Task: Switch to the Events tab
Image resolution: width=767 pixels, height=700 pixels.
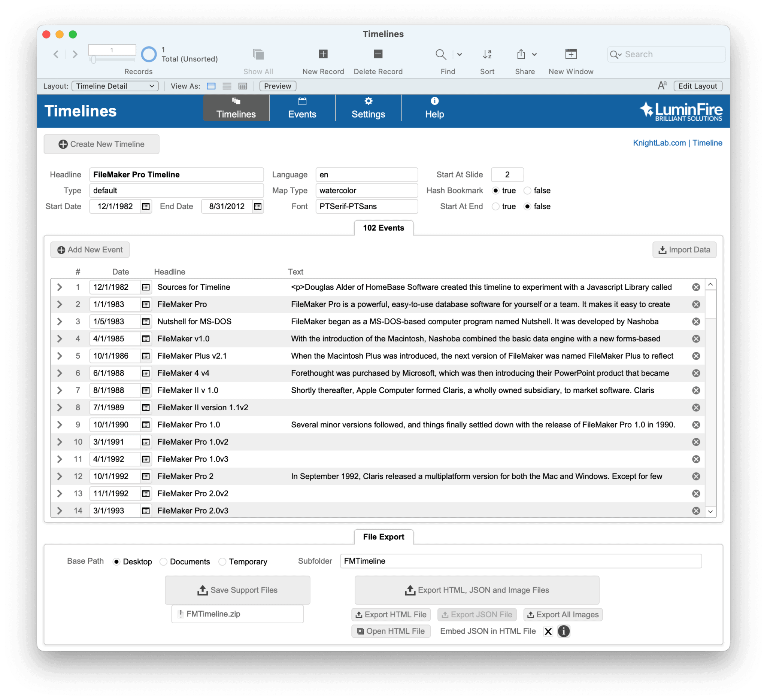Action: [302, 107]
